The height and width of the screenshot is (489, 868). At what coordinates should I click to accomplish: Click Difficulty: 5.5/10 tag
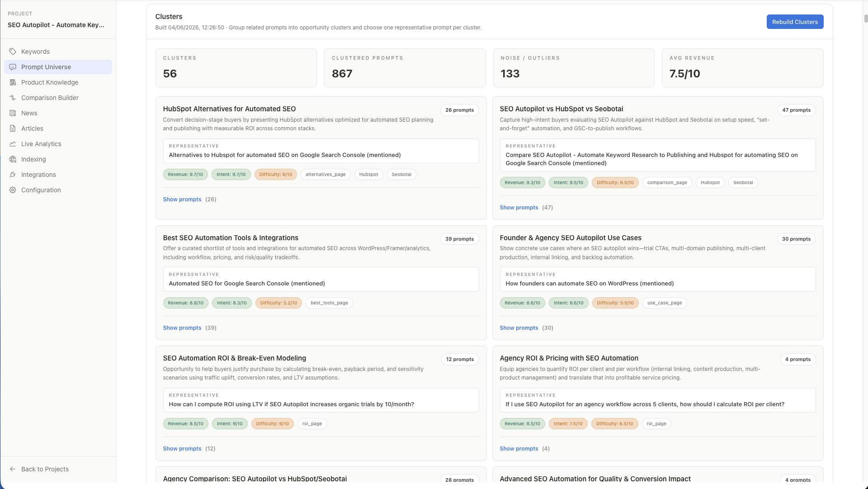615,303
